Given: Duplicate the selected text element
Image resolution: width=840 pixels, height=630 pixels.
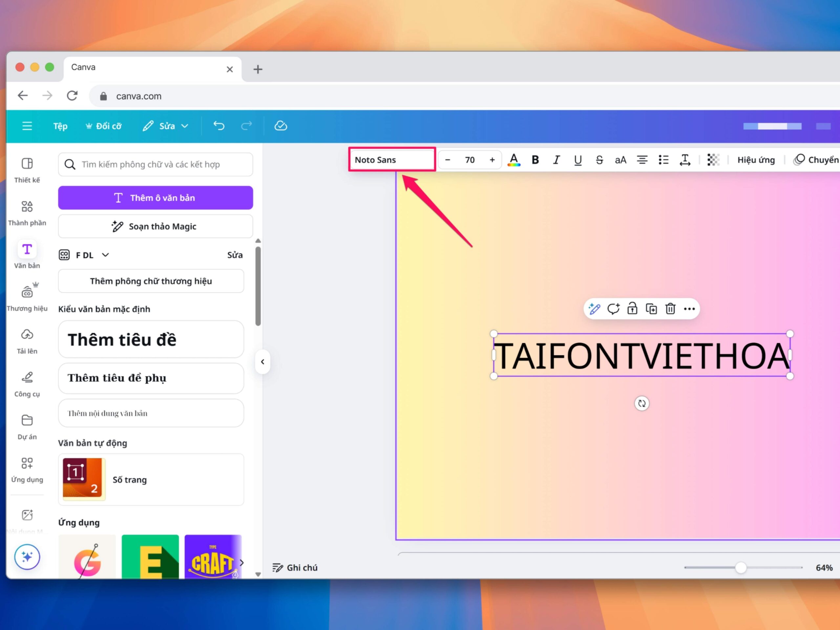Looking at the screenshot, I should (651, 309).
